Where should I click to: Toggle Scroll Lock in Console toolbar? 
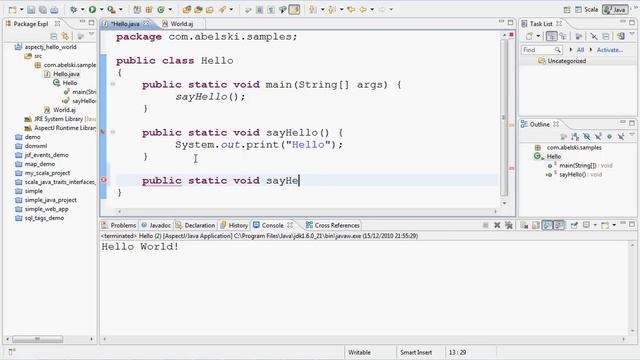click(536, 225)
